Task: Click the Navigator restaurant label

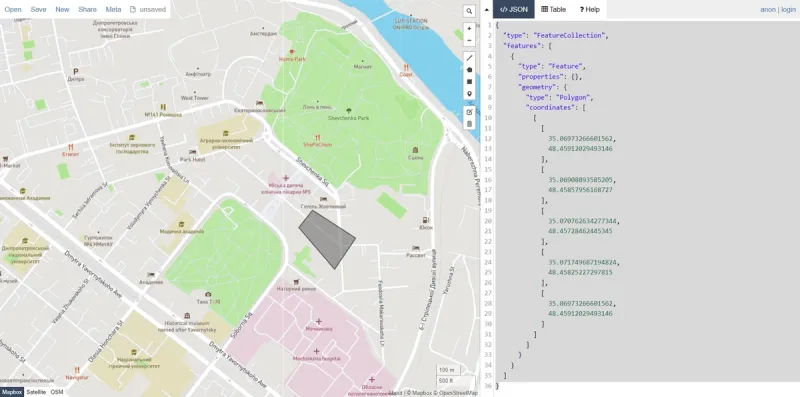Action: [x=77, y=378]
